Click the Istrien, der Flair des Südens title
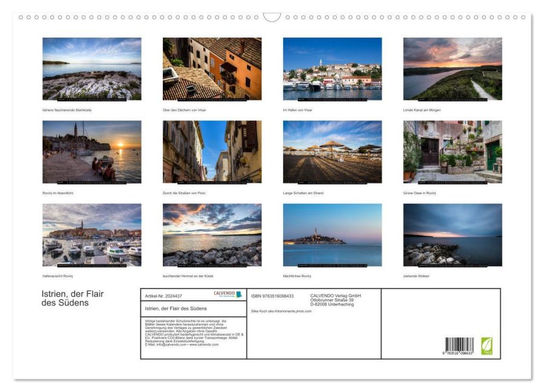This screenshot has width=544, height=392. [73, 298]
